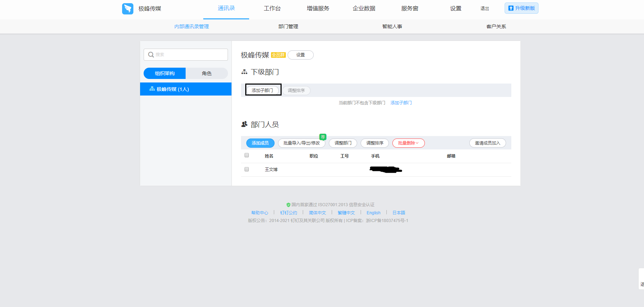Screen dimensions: 644x307
Task: Click the 邮箱 column header
Action: pyautogui.click(x=451, y=156)
